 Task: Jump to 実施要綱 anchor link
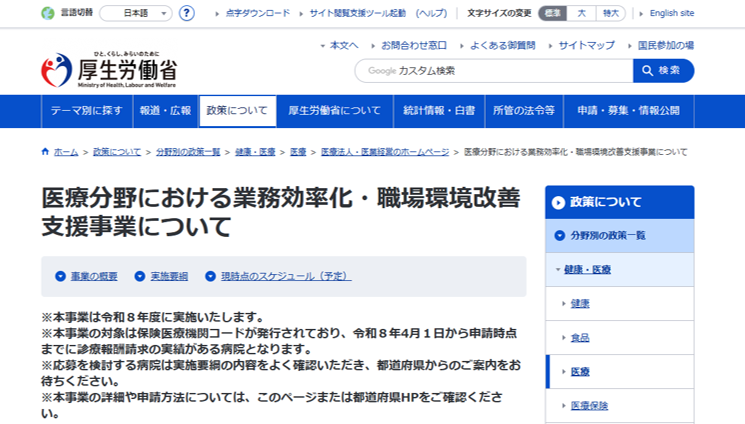pos(169,276)
